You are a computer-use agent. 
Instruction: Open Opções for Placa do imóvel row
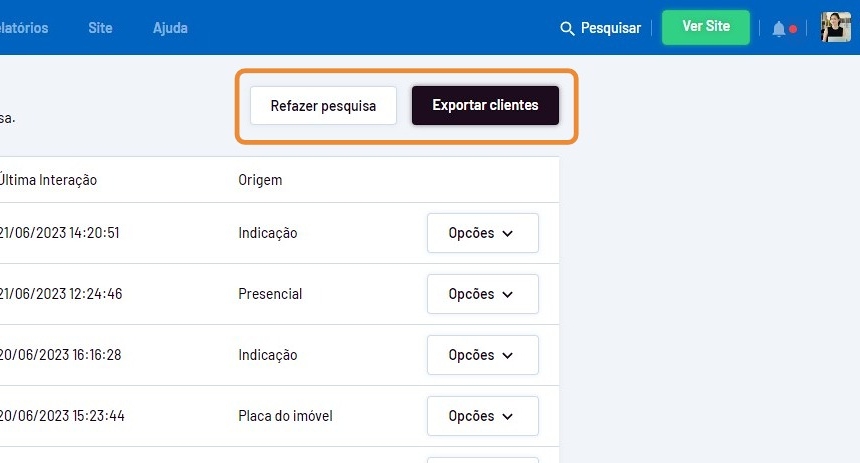coord(482,416)
